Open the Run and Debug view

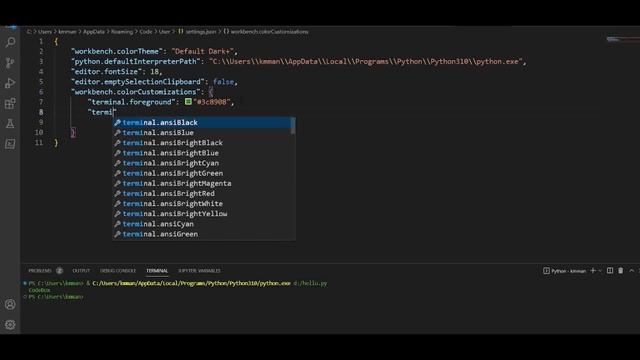click(10, 83)
